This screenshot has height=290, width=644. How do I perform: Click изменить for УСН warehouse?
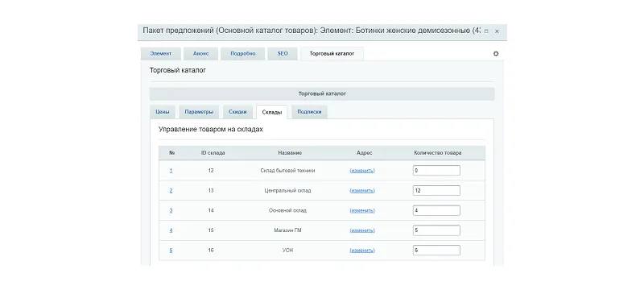tap(362, 251)
